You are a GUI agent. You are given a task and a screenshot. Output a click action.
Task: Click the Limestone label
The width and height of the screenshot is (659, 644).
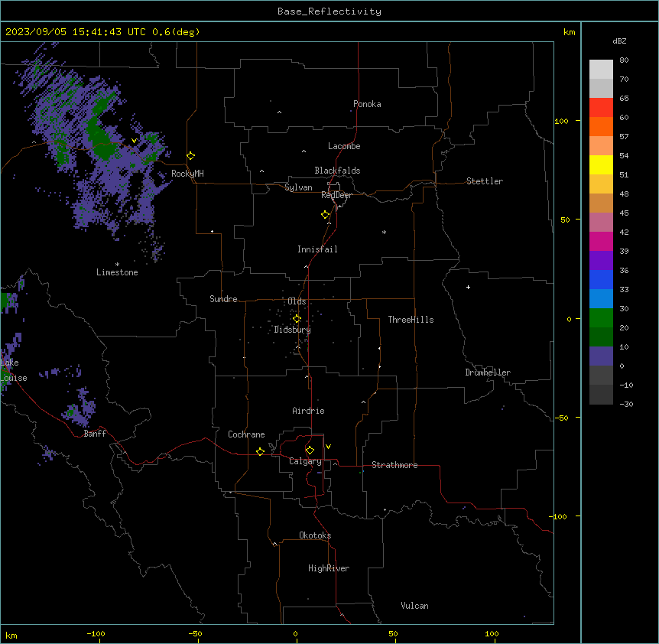117,272
